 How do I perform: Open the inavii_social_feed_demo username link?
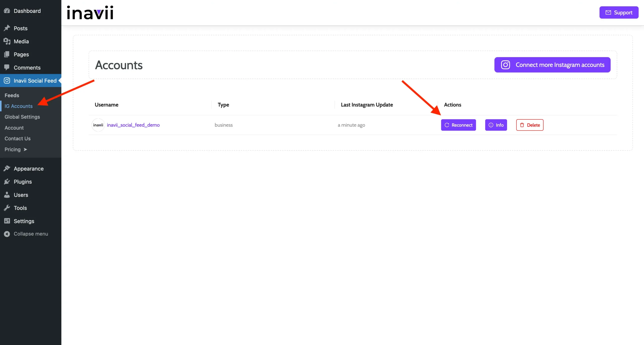[x=133, y=125]
